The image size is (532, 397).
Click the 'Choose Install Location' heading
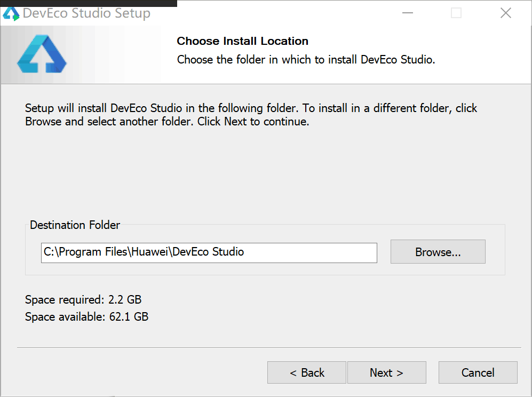pyautogui.click(x=243, y=41)
